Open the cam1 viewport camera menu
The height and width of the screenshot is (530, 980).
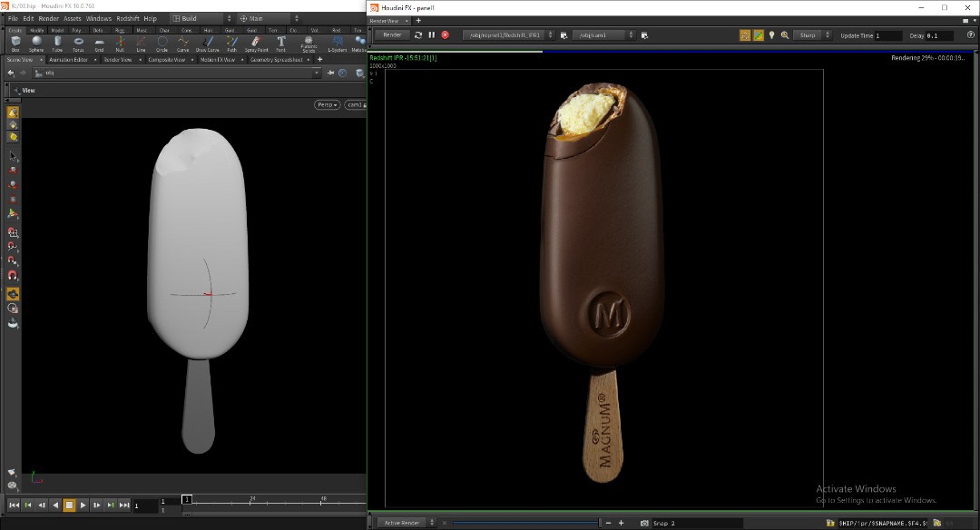tap(356, 104)
